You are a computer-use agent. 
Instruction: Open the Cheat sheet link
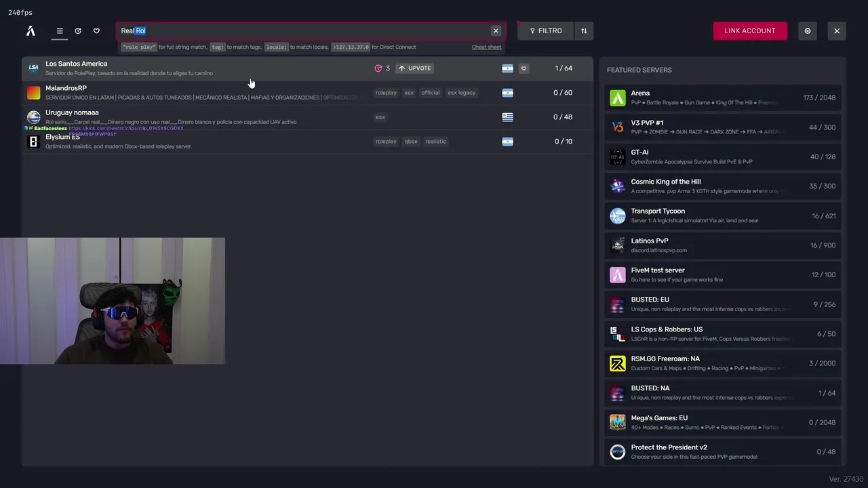coord(487,47)
